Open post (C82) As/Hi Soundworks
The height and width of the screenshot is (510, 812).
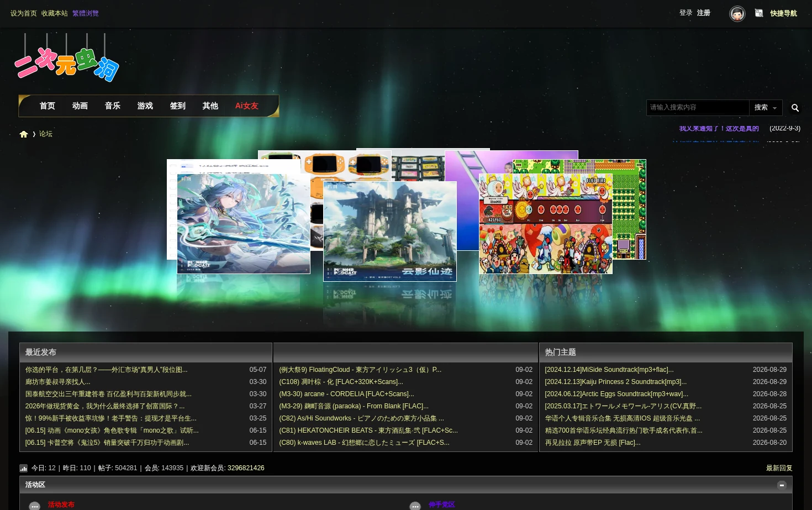(x=361, y=418)
